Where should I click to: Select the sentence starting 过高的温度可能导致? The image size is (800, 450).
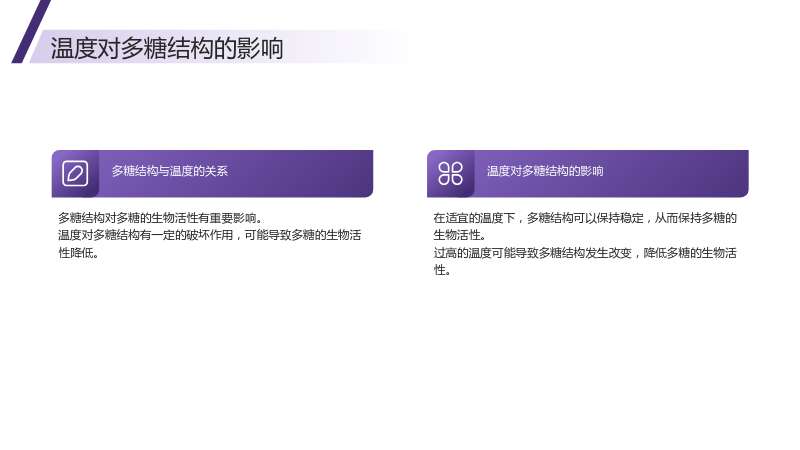pos(585,253)
